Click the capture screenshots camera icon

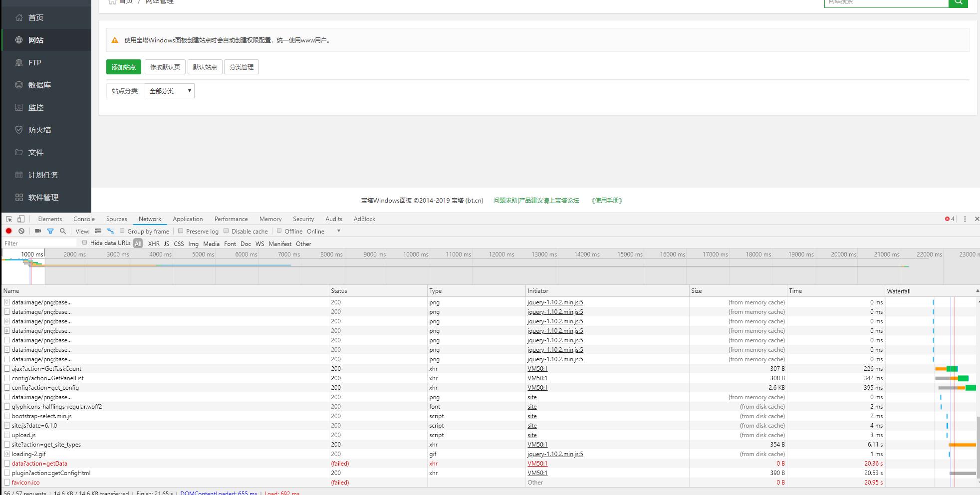pyautogui.click(x=37, y=231)
